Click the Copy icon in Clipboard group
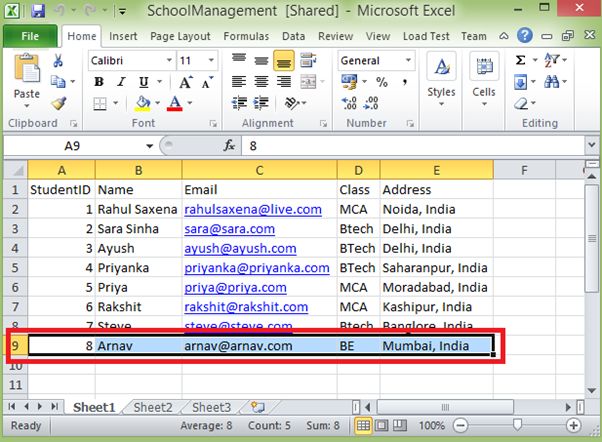602x442 pixels. pyautogui.click(x=58, y=81)
